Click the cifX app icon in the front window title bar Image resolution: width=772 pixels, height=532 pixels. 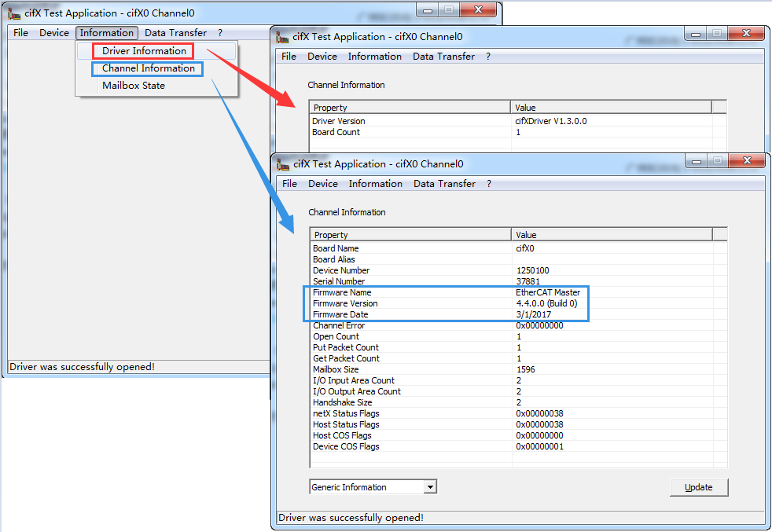[283, 164]
